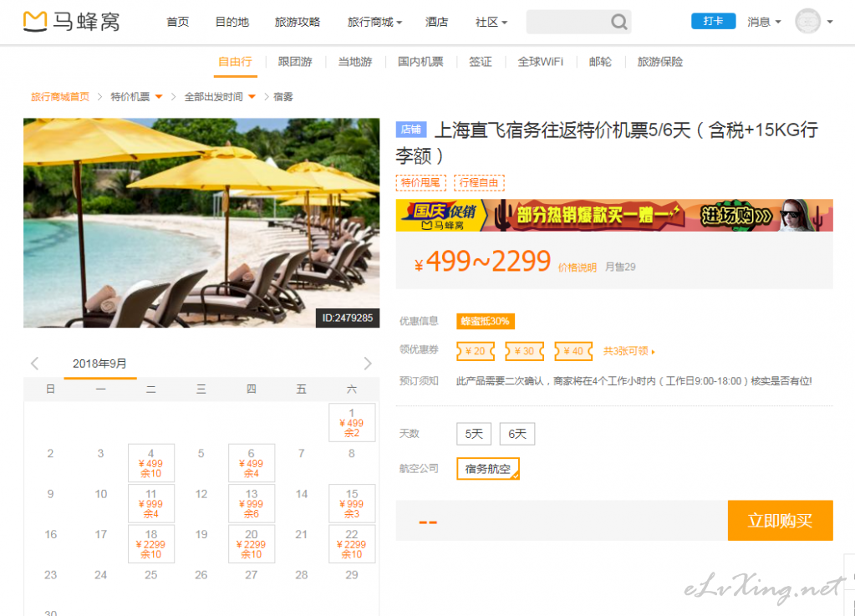
Task: Switch to the 跟团游 tab
Action: [x=295, y=62]
